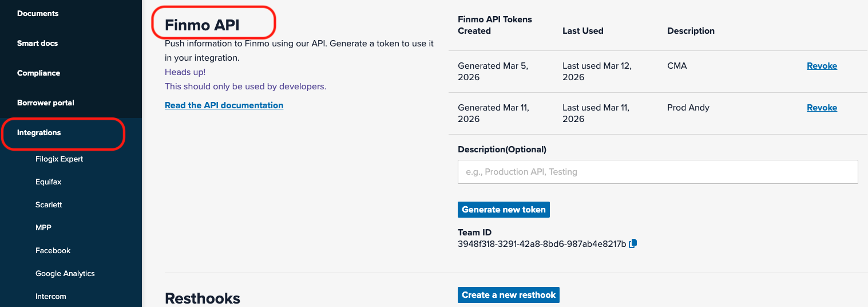Viewport: 868px width, 307px height.
Task: Open the Equifax integration
Action: (x=48, y=182)
